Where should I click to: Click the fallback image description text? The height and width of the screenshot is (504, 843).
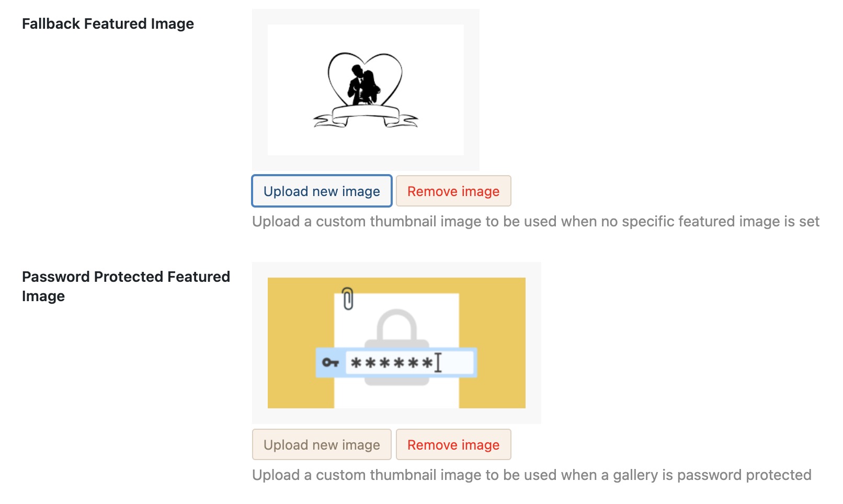click(x=536, y=221)
